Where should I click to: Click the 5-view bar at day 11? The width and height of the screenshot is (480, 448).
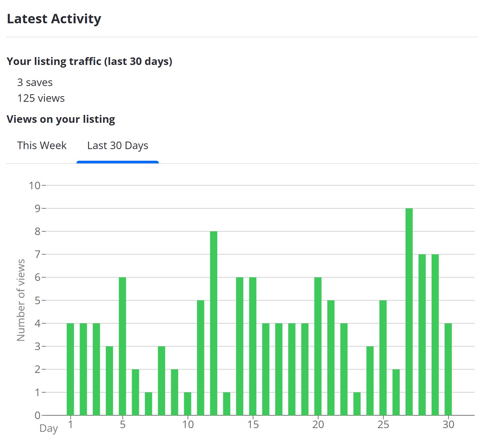pos(200,357)
